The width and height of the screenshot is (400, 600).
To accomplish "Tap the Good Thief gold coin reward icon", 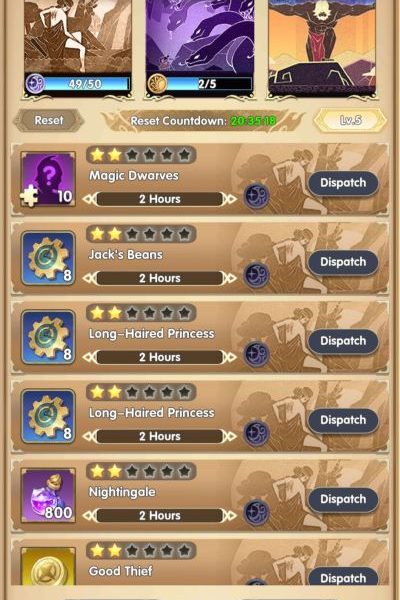I will click(48, 566).
